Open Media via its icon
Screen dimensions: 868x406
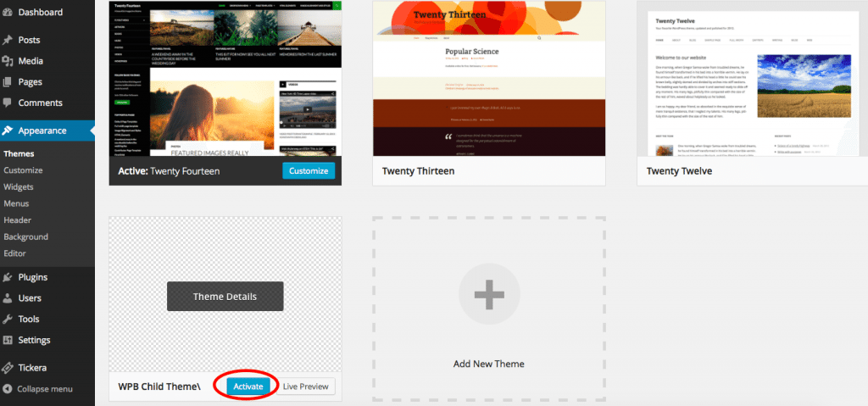8,61
